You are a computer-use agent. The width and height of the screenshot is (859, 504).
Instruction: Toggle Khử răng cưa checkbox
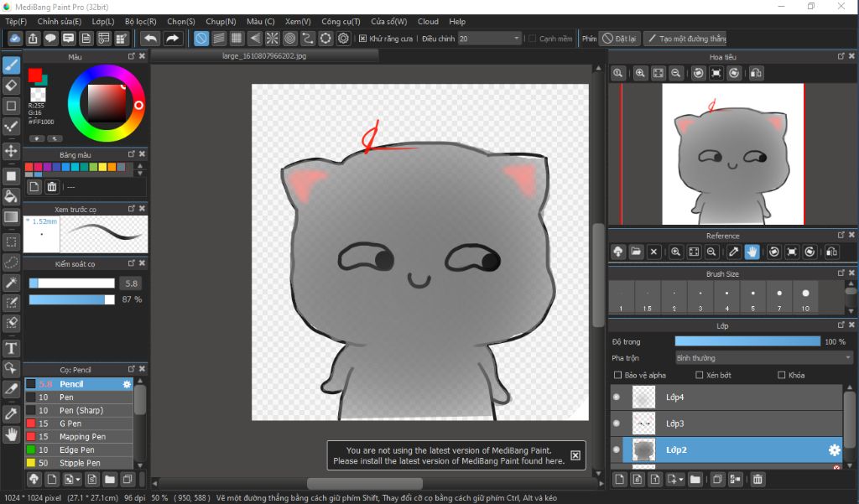tap(362, 39)
